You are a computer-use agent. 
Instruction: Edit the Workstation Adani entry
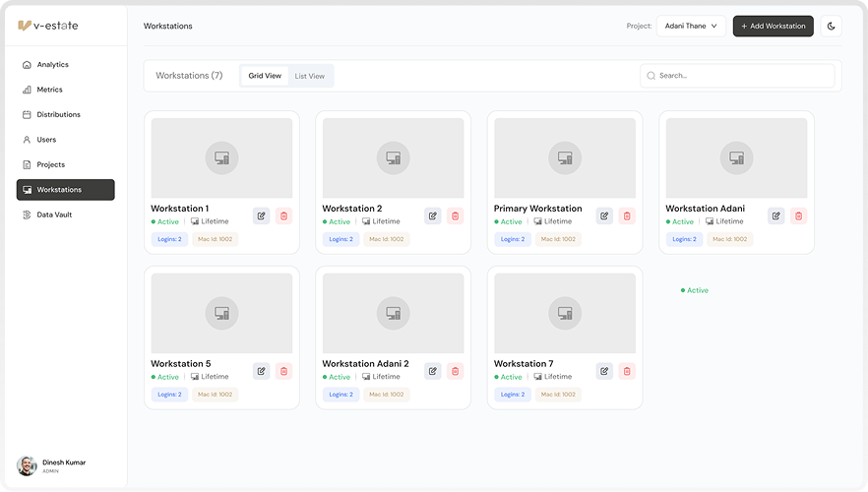(776, 215)
